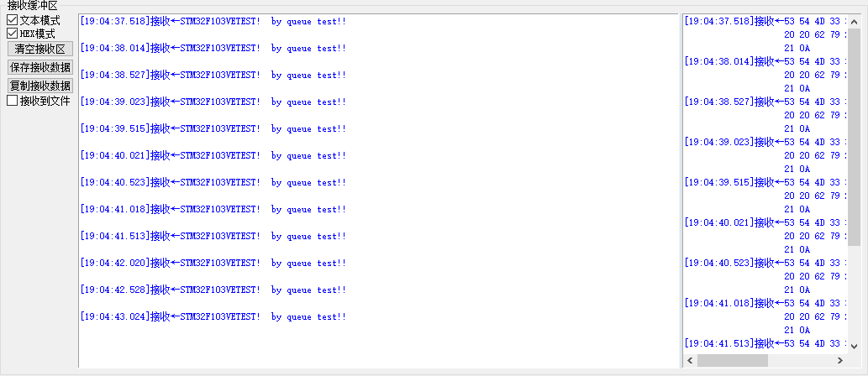
Task: Click the empty area below the text log
Action: point(378,346)
